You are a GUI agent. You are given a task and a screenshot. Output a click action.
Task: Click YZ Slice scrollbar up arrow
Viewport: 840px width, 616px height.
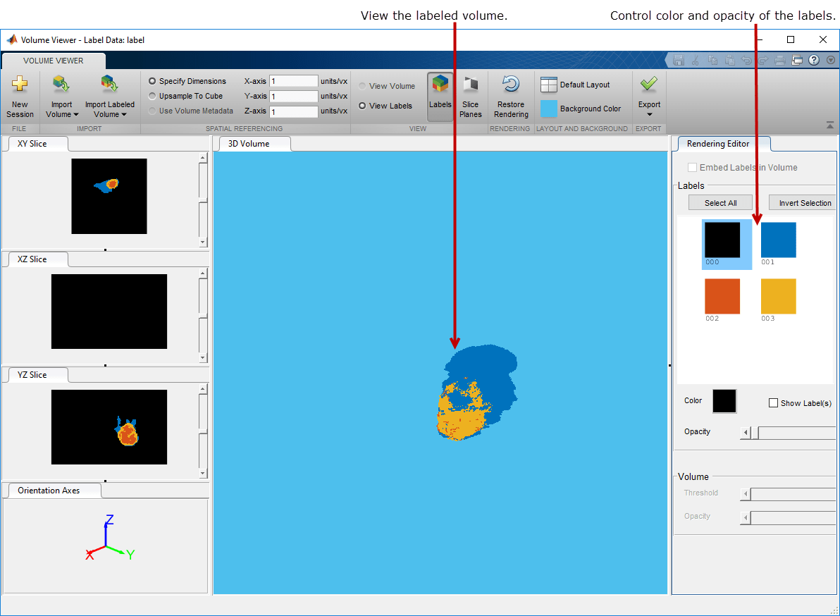pos(202,388)
